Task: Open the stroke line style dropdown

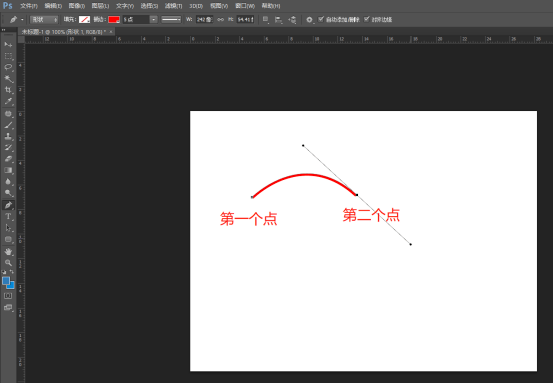Action: [171, 19]
